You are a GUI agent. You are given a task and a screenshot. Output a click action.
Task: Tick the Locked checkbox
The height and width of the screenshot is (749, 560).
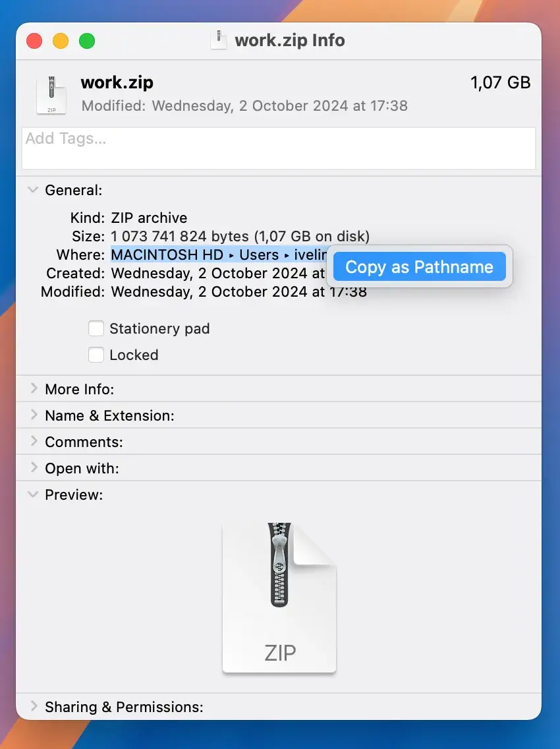(96, 355)
